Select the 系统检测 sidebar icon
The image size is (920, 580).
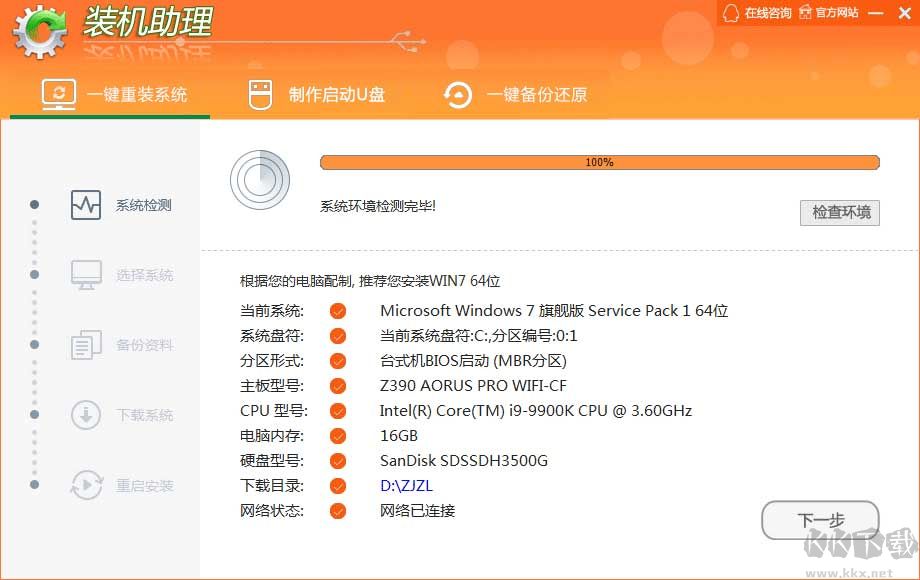click(x=86, y=205)
